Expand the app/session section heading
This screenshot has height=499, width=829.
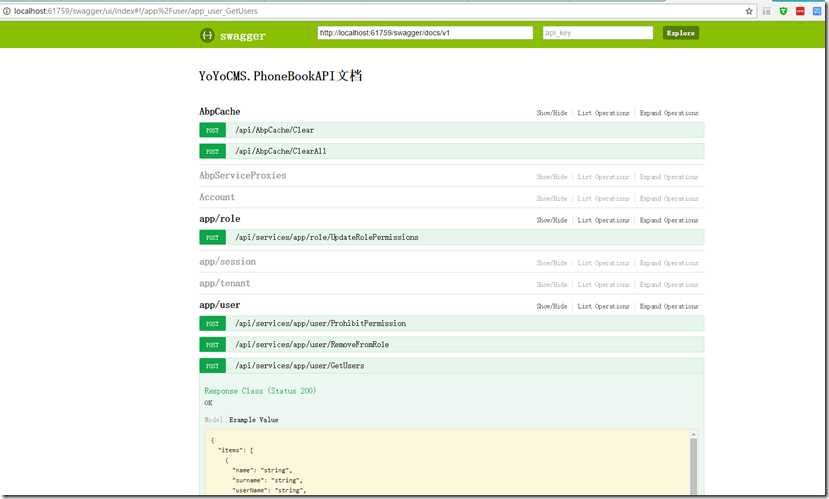pos(227,262)
